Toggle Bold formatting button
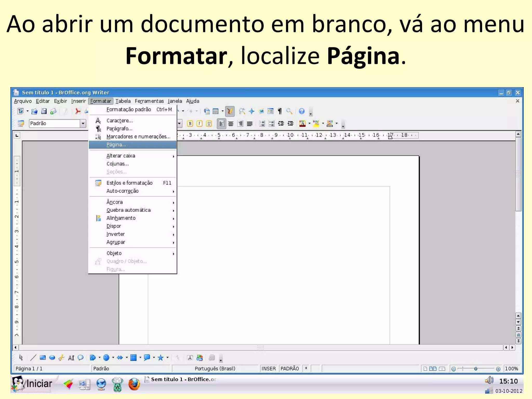Image resolution: width=532 pixels, height=399 pixels. click(190, 124)
